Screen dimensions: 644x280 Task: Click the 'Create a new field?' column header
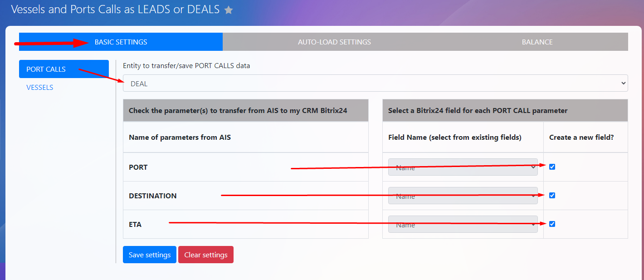click(x=581, y=137)
